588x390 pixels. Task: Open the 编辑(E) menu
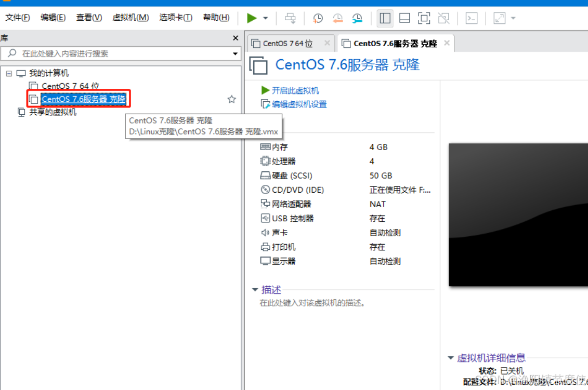tap(53, 18)
